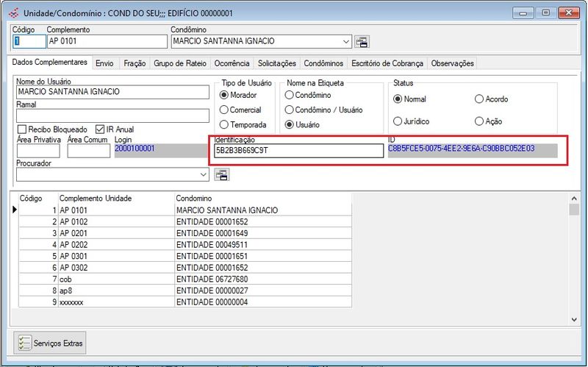Image resolution: width=588 pixels, height=367 pixels.
Task: Expand the Condômino dropdown list
Action: click(345, 42)
